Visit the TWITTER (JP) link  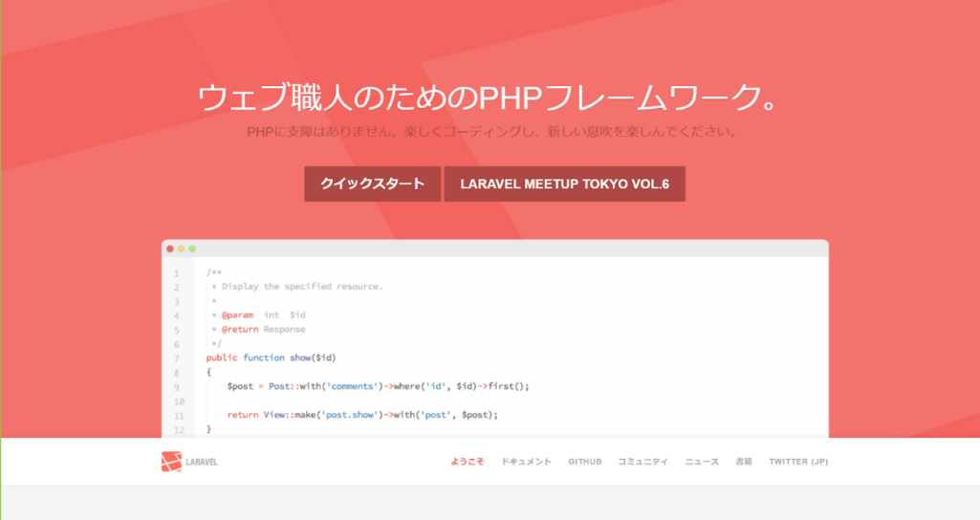[798, 462]
